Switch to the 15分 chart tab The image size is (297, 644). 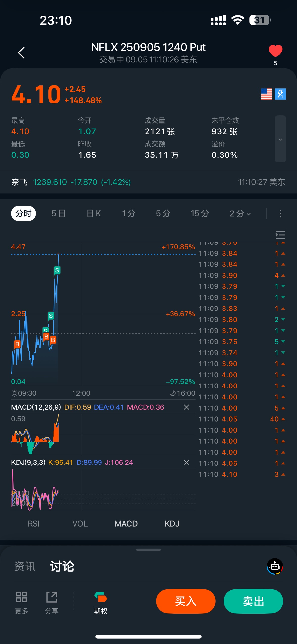[200, 213]
